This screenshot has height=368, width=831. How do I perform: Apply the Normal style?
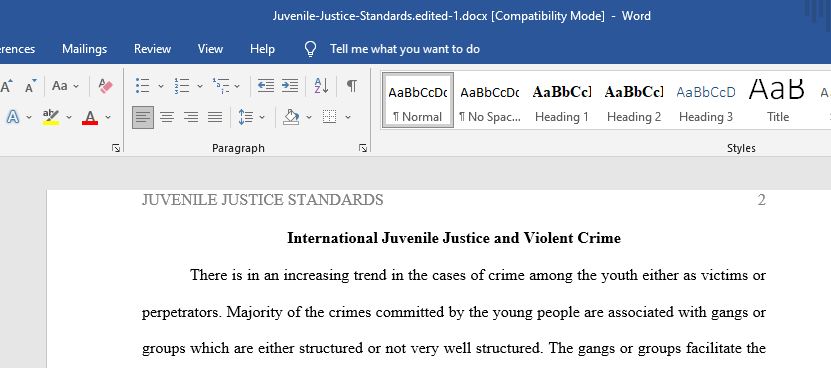(x=418, y=101)
